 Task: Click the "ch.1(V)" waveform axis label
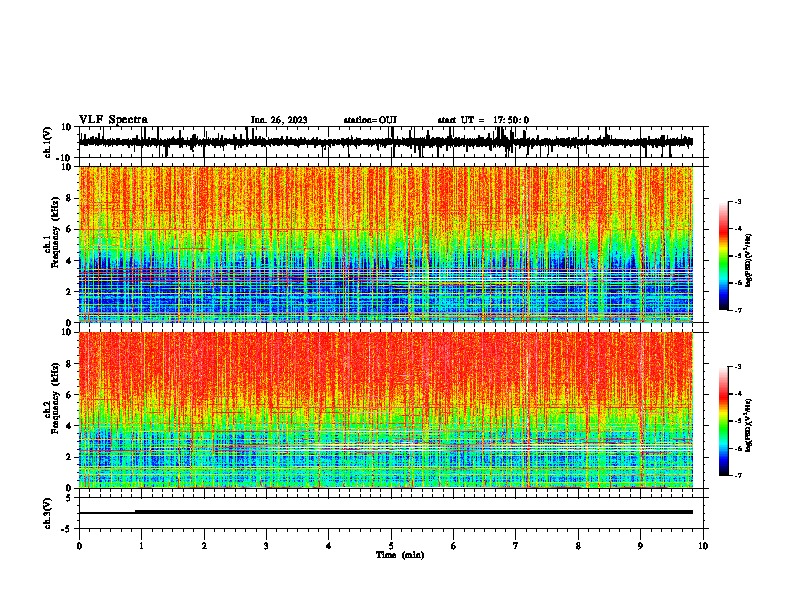pyautogui.click(x=48, y=142)
